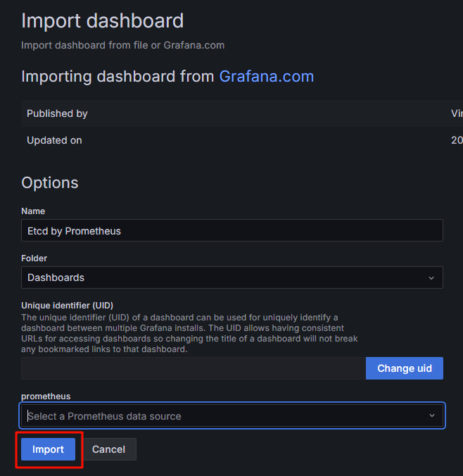Select a Prometheus data source dropdown
Image resolution: width=463 pixels, height=476 pixels.
point(232,415)
